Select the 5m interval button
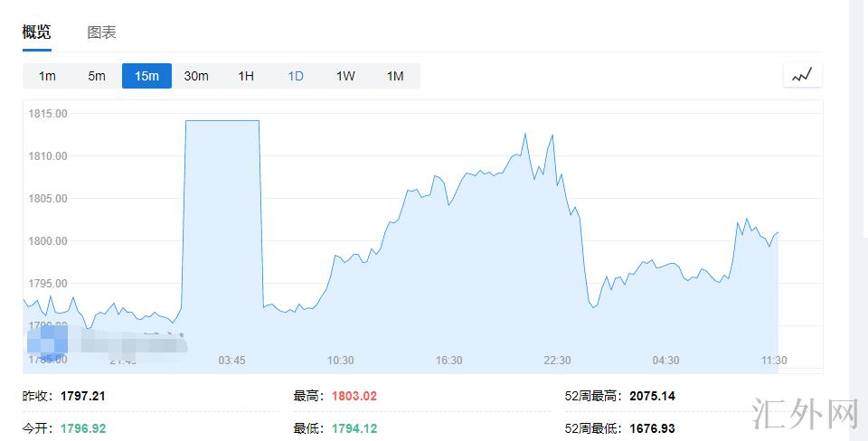This screenshot has height=441, width=868. [97, 76]
